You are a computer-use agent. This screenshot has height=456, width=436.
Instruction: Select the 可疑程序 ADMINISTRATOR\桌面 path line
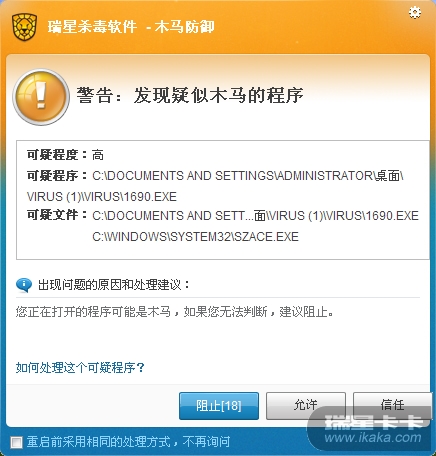215,176
